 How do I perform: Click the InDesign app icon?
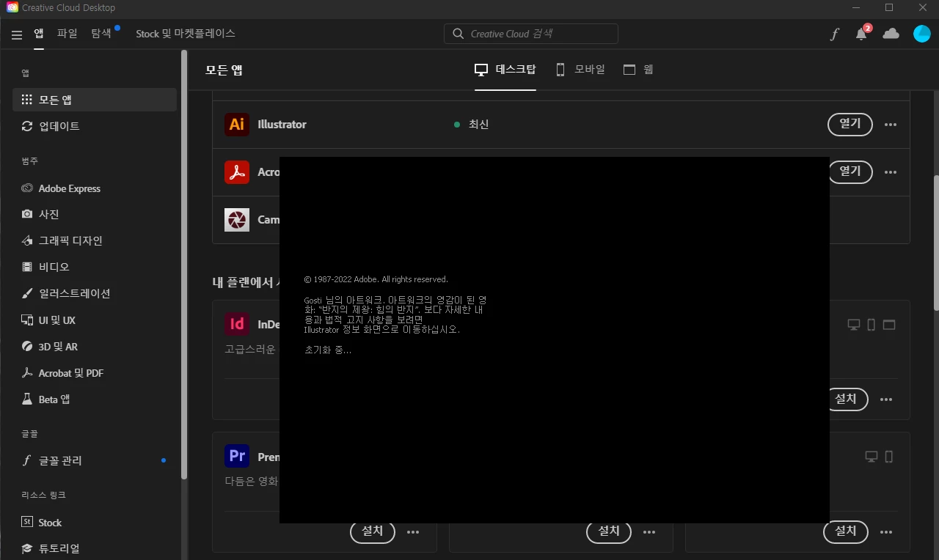[237, 324]
